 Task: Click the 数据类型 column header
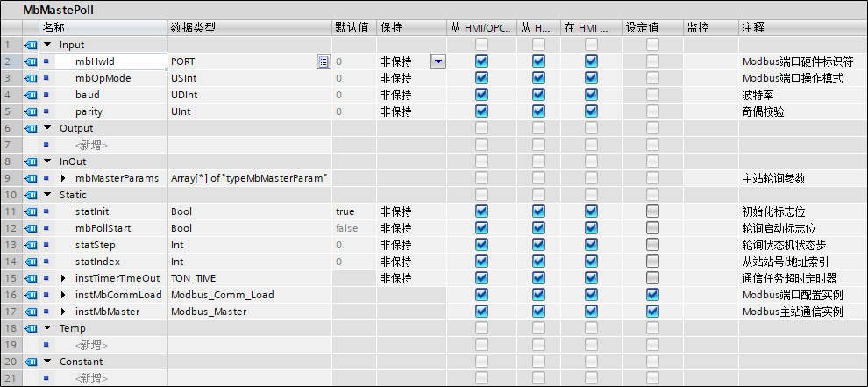pyautogui.click(x=250, y=28)
